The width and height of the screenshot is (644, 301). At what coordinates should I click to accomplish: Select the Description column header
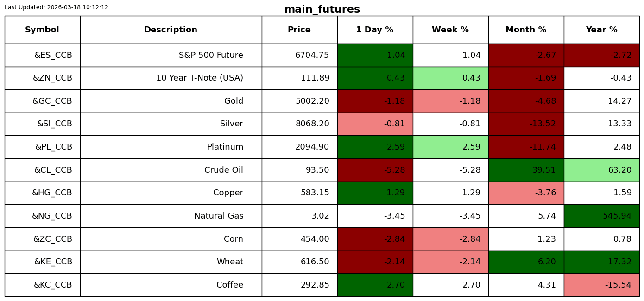tap(171, 30)
